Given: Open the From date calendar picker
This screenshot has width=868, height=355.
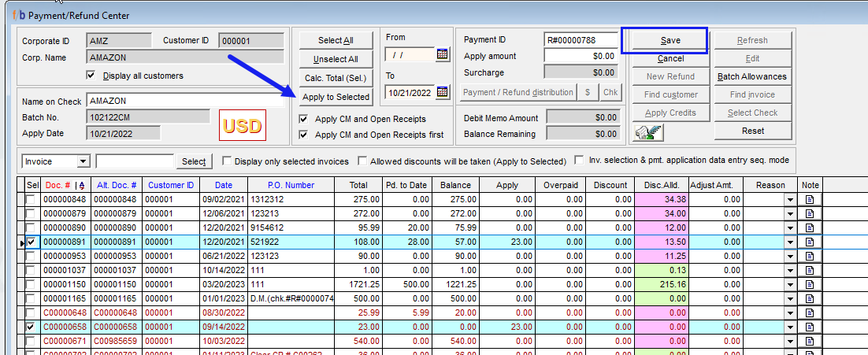Looking at the screenshot, I should 442,54.
